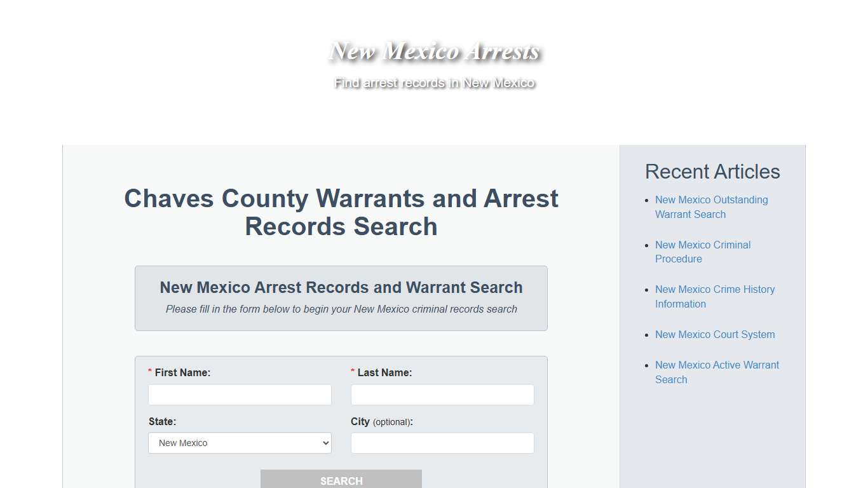Click the Recent Articles heading

(712, 172)
